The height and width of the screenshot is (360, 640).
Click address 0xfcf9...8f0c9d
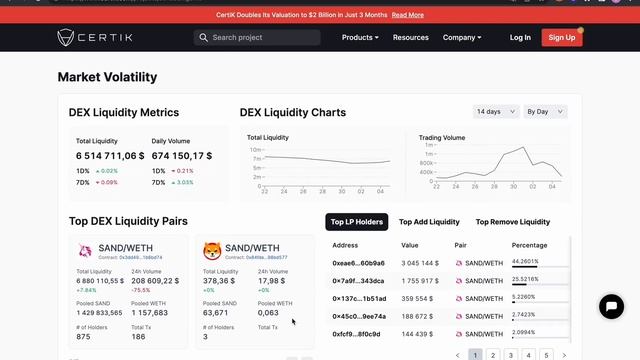[356, 334]
